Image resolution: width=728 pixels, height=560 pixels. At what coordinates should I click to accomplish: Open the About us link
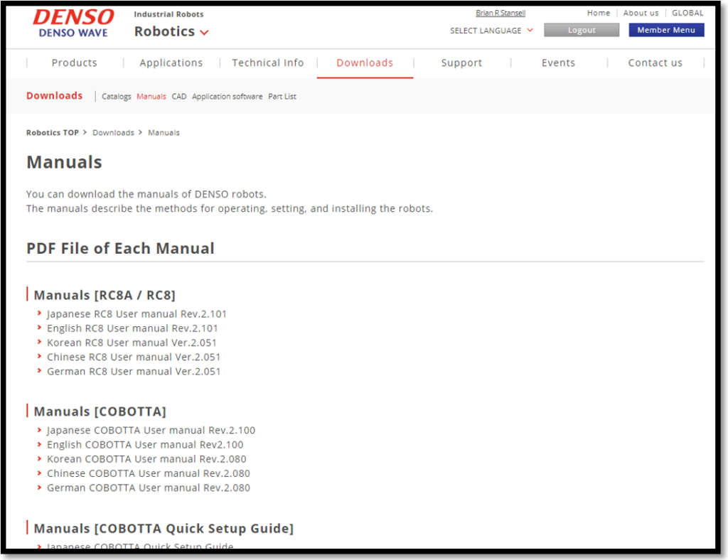coord(641,13)
